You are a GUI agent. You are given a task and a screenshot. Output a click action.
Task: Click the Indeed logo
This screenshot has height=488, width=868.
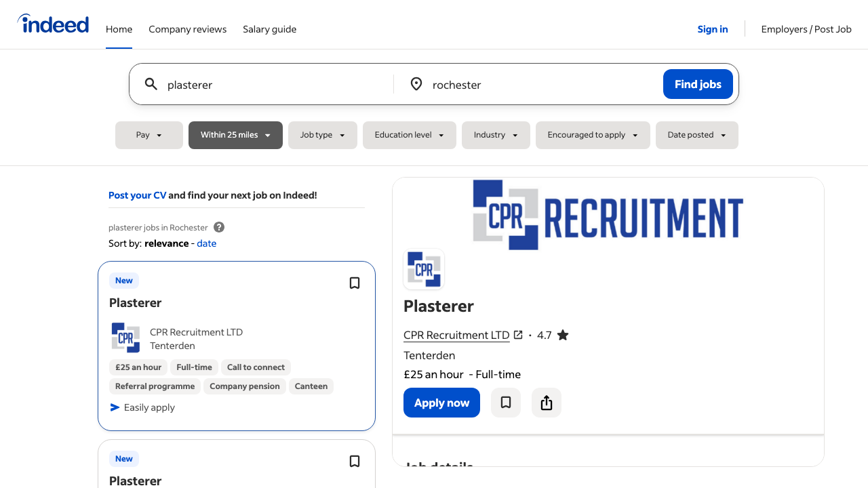tap(53, 24)
